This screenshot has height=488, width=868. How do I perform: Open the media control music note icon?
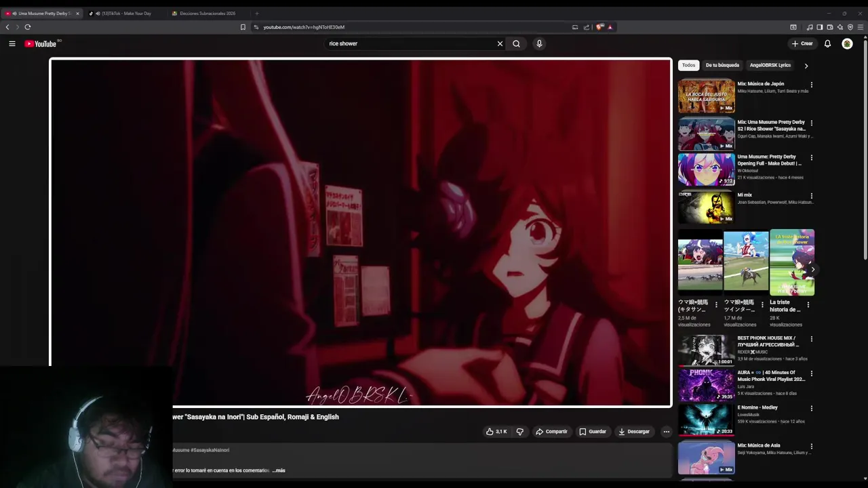tap(810, 27)
